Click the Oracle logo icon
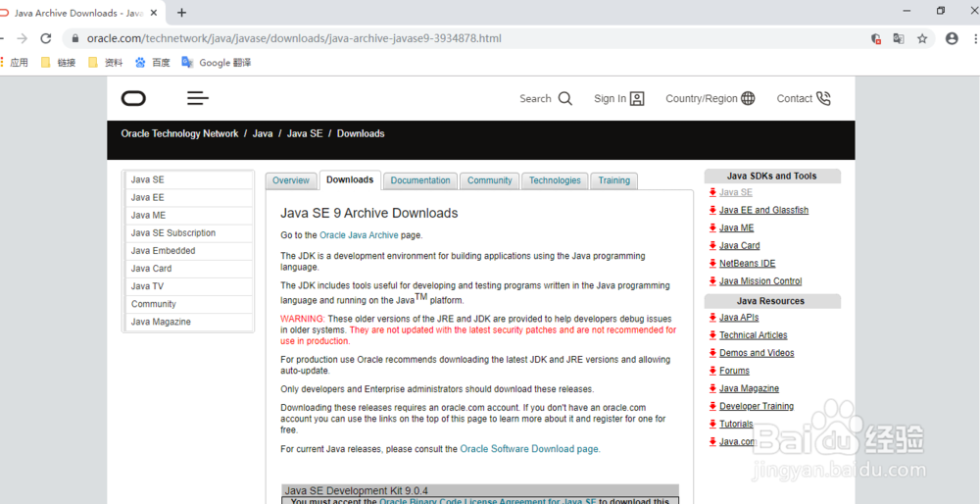 tap(133, 98)
